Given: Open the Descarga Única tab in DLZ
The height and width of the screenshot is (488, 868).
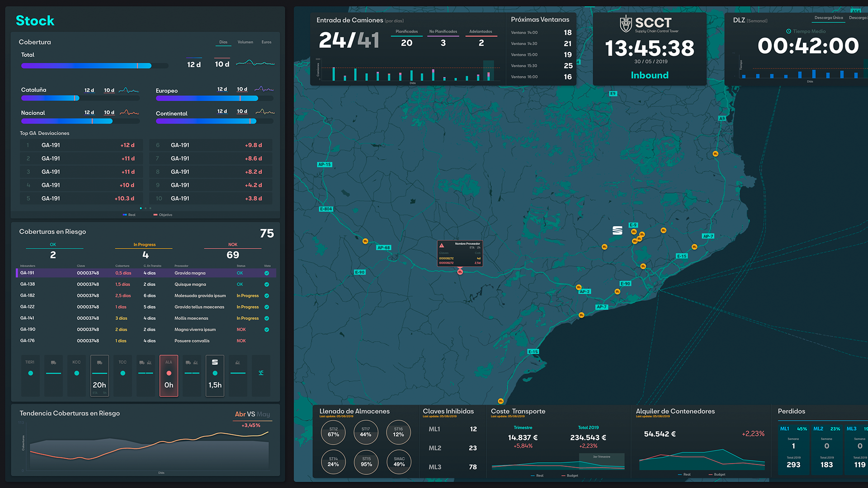Looking at the screenshot, I should coord(828,18).
